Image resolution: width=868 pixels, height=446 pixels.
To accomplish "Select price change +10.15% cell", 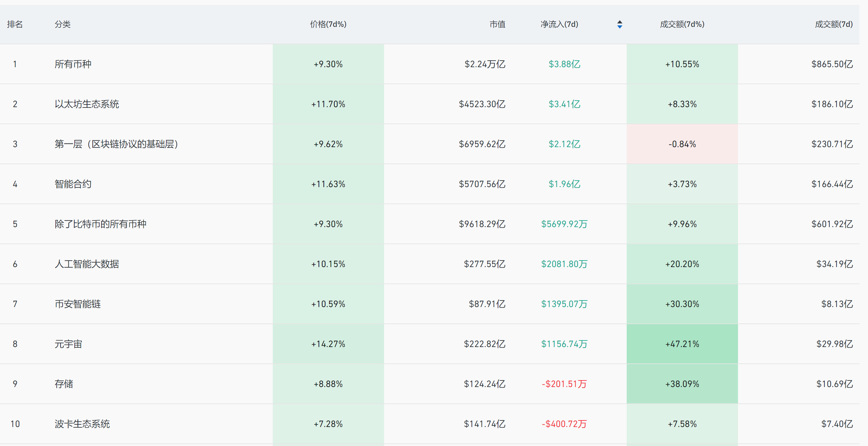I will point(328,264).
